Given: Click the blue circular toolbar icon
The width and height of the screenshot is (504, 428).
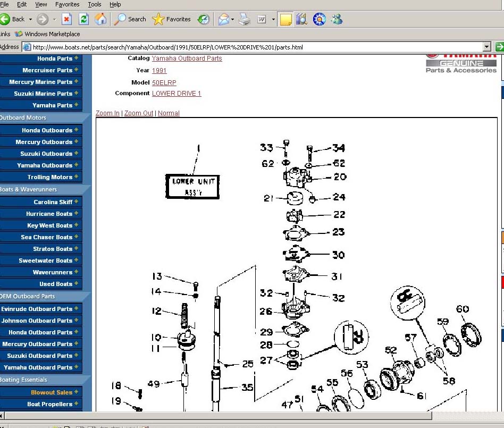Looking at the screenshot, I should coord(319,19).
